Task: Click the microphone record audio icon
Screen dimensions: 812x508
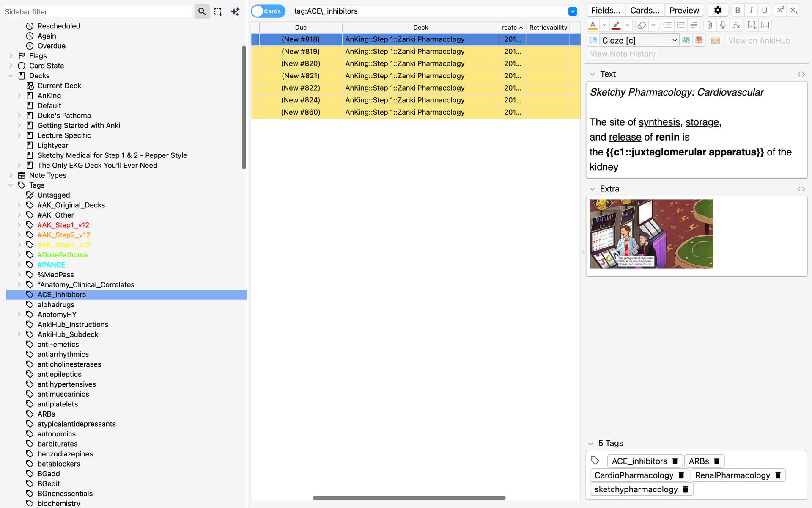Action: 723,25
